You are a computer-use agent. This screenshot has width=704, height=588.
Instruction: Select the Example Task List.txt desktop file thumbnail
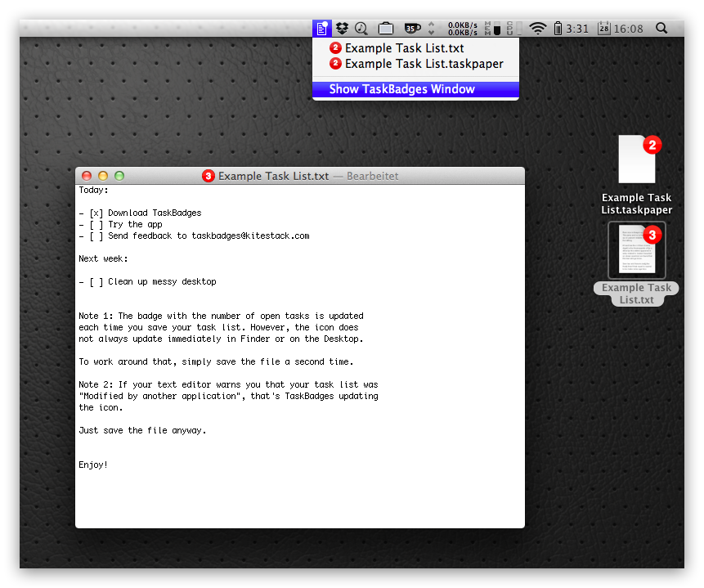point(637,249)
